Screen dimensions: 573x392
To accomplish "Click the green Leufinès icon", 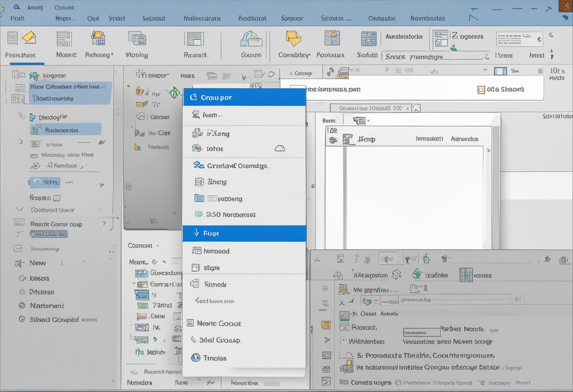I will click(x=417, y=274).
